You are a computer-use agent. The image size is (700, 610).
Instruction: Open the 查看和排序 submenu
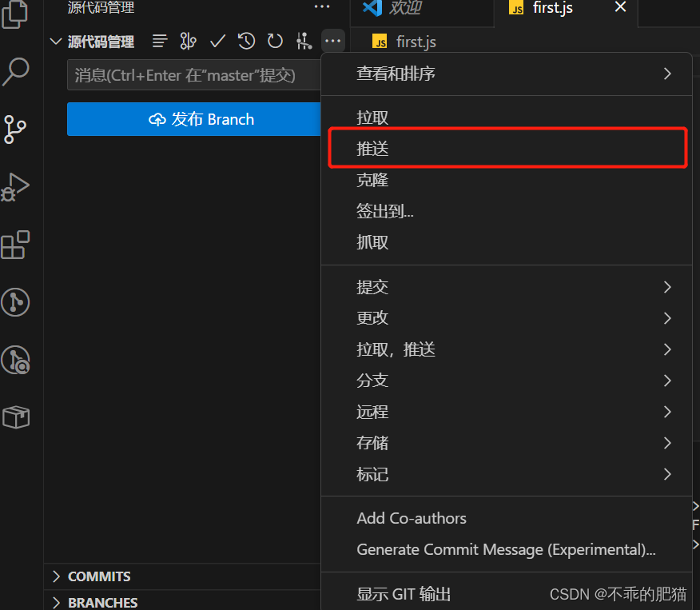click(507, 74)
